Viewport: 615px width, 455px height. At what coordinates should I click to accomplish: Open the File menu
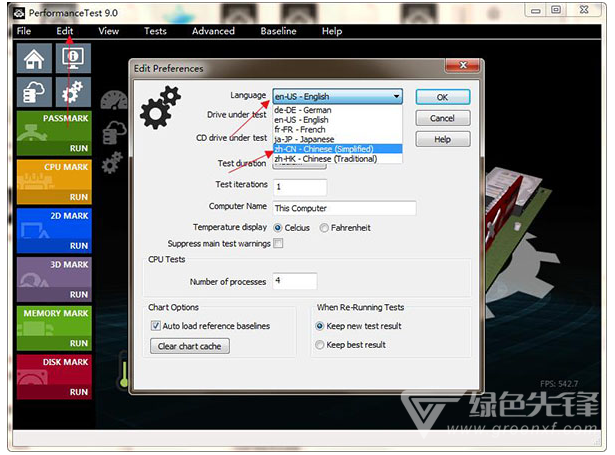tap(24, 31)
